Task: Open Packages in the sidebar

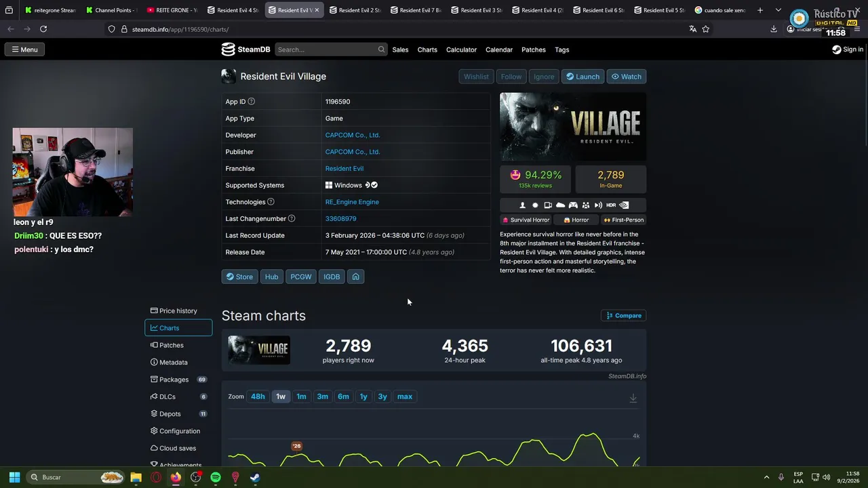Action: click(x=178, y=380)
